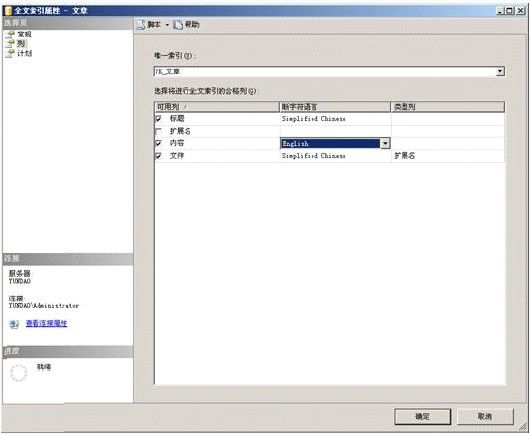Click the 标题 column name text
This screenshot has width=530, height=434.
tap(177, 119)
